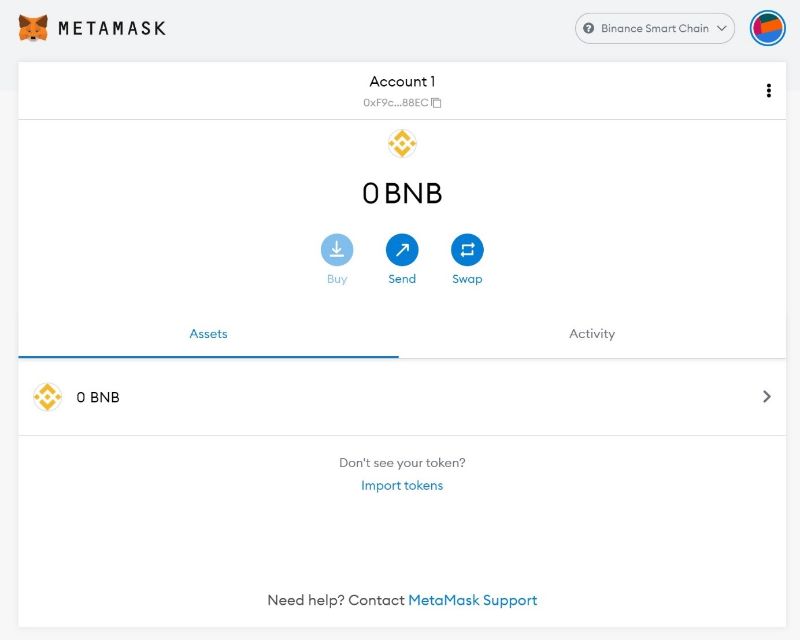Switch to the Assets tab
The height and width of the screenshot is (640, 800).
pyautogui.click(x=208, y=334)
